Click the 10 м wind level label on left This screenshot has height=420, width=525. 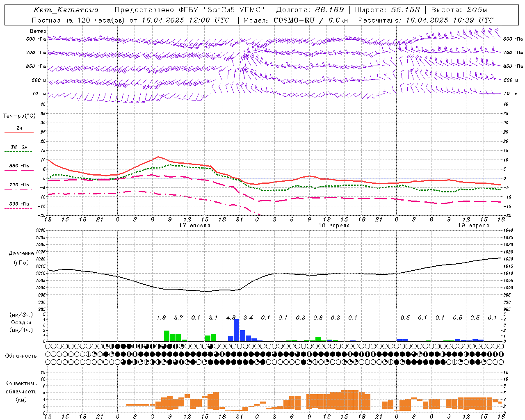click(40, 94)
